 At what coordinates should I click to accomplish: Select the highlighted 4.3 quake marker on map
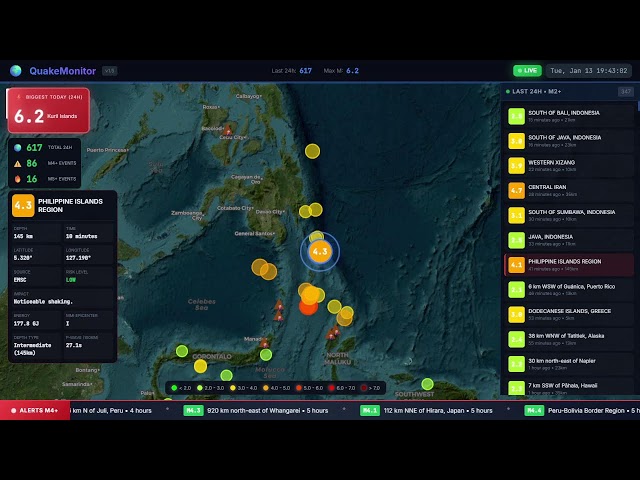(x=320, y=251)
